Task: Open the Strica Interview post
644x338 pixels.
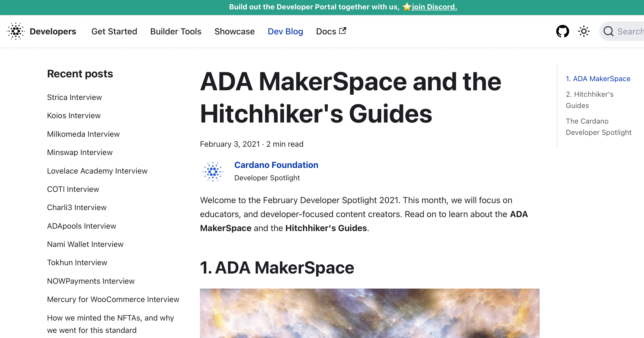Action: (x=74, y=97)
